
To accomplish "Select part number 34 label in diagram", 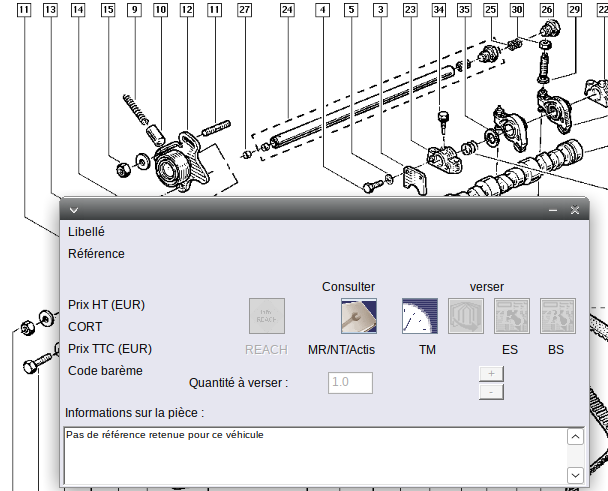I will point(438,9).
